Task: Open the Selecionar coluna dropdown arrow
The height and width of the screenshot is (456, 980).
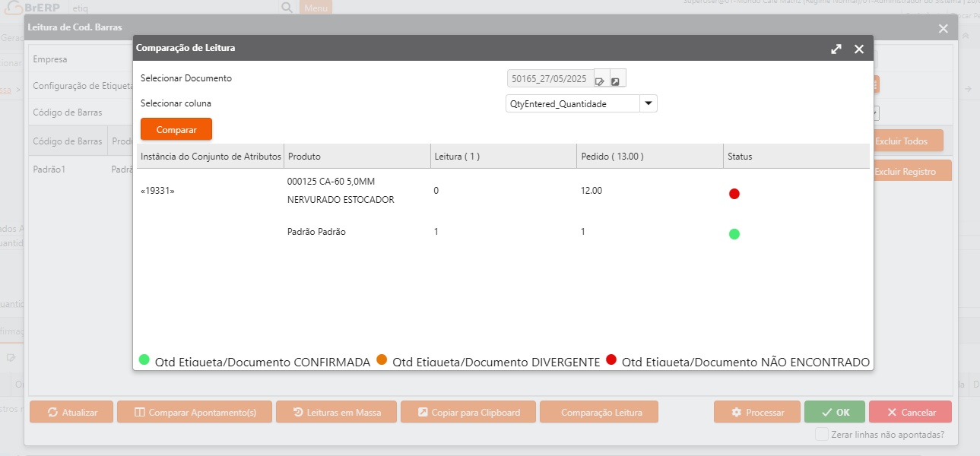Action: click(649, 103)
